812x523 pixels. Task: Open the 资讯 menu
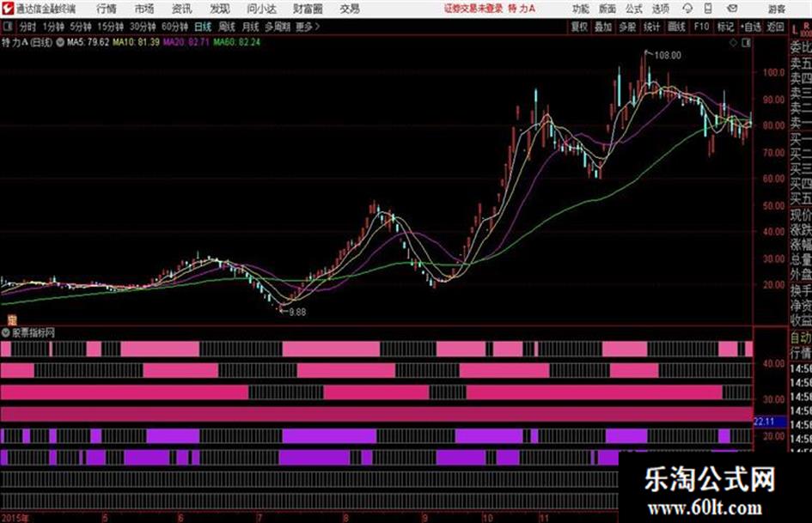click(x=181, y=9)
